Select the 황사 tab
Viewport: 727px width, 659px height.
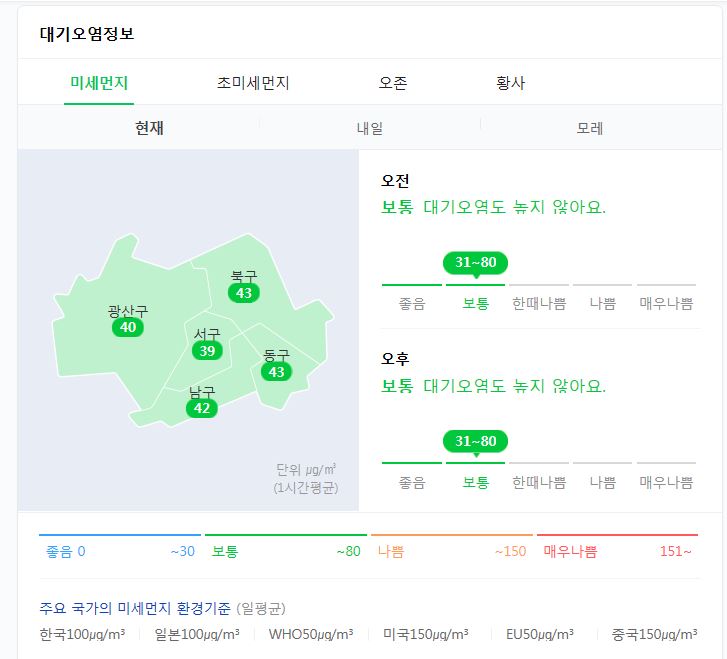pos(510,83)
